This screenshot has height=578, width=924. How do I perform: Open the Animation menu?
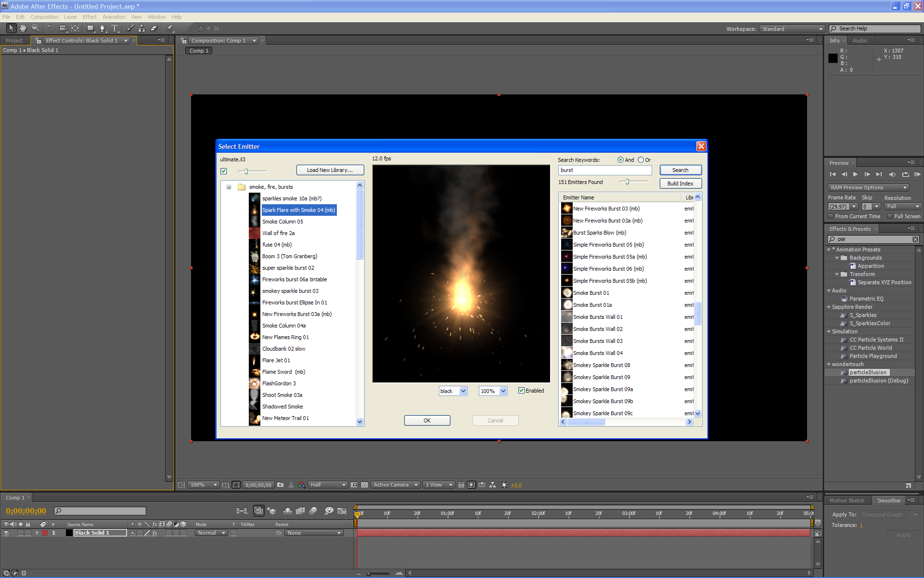coord(114,17)
